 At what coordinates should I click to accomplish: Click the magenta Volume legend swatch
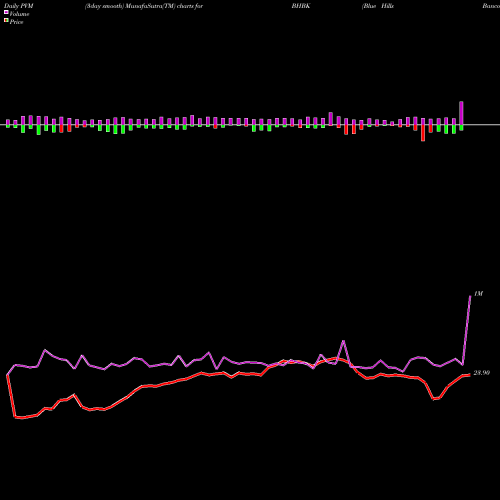tap(6, 13)
